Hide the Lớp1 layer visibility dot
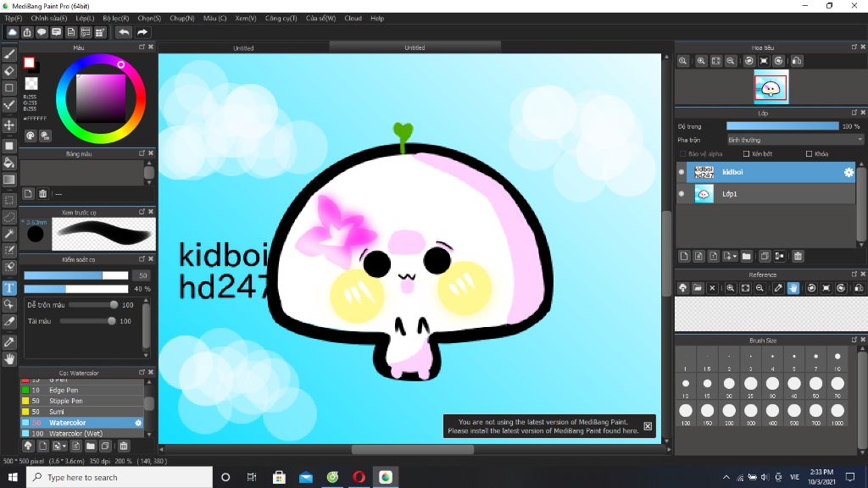 (682, 194)
